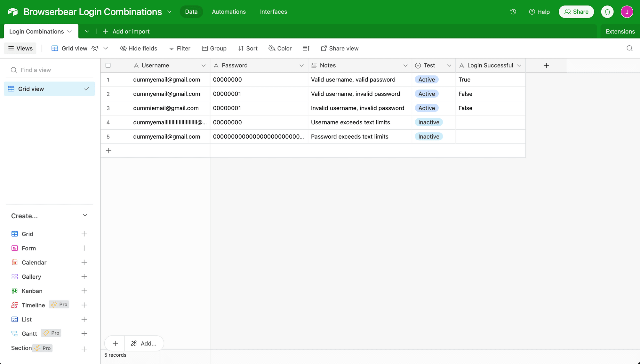The height and width of the screenshot is (364, 640).
Task: Click the Sort icon
Action: (x=247, y=48)
